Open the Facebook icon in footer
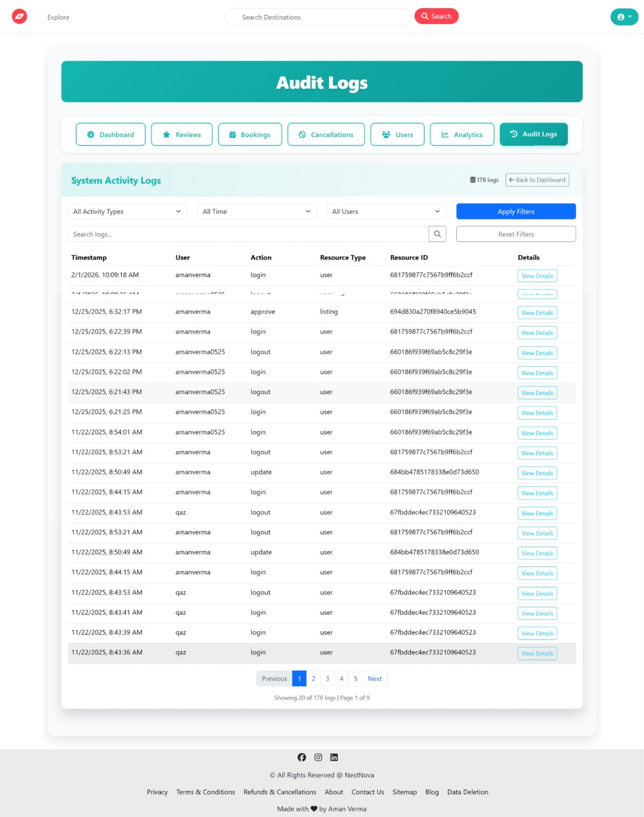 coord(302,757)
